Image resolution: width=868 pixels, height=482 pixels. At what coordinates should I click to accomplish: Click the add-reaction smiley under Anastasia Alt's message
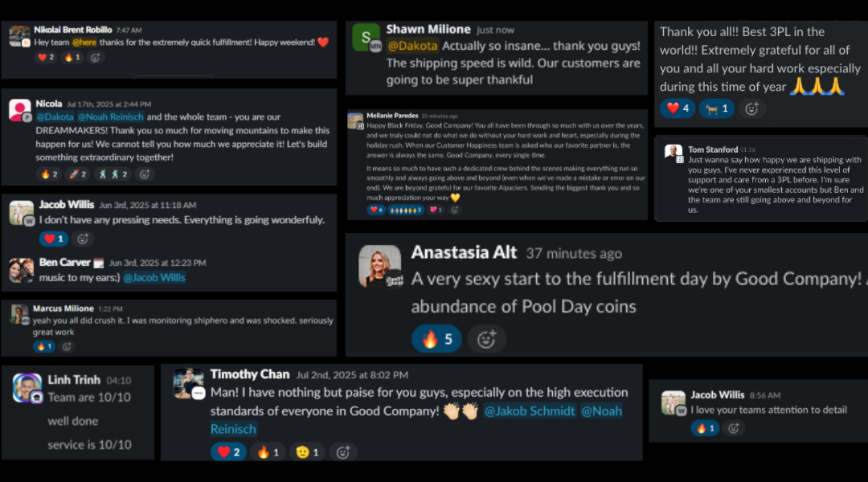click(486, 338)
